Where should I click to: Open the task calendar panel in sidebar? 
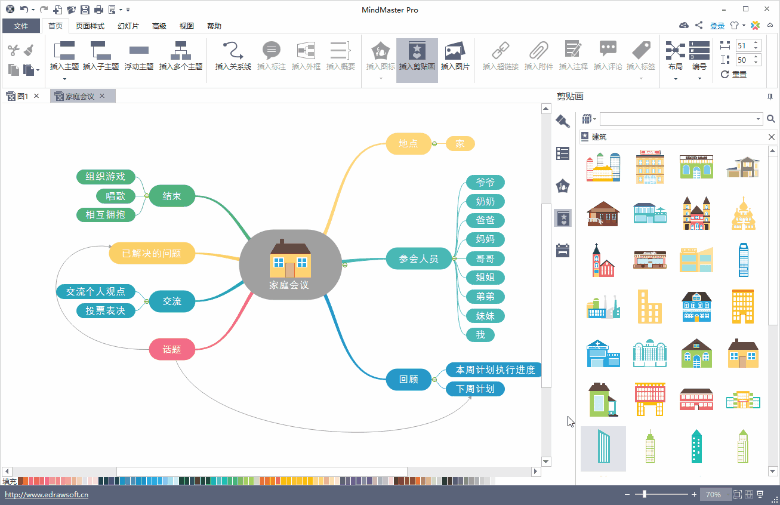(x=562, y=250)
